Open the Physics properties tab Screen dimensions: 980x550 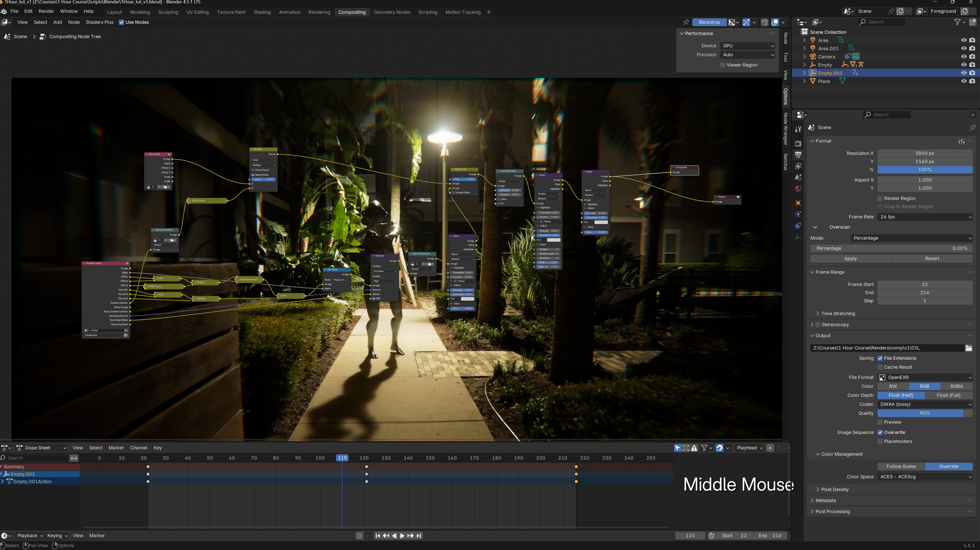click(x=798, y=214)
